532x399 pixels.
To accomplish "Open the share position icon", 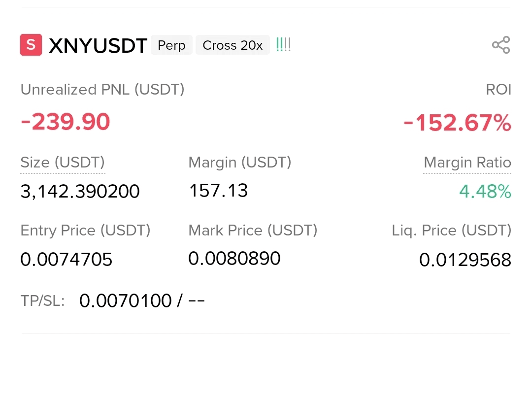I will [501, 45].
